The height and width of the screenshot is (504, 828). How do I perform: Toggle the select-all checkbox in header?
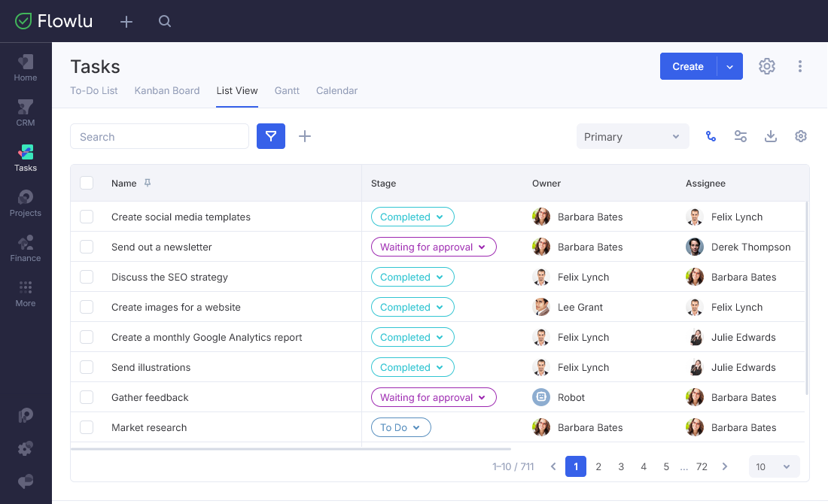point(87,183)
